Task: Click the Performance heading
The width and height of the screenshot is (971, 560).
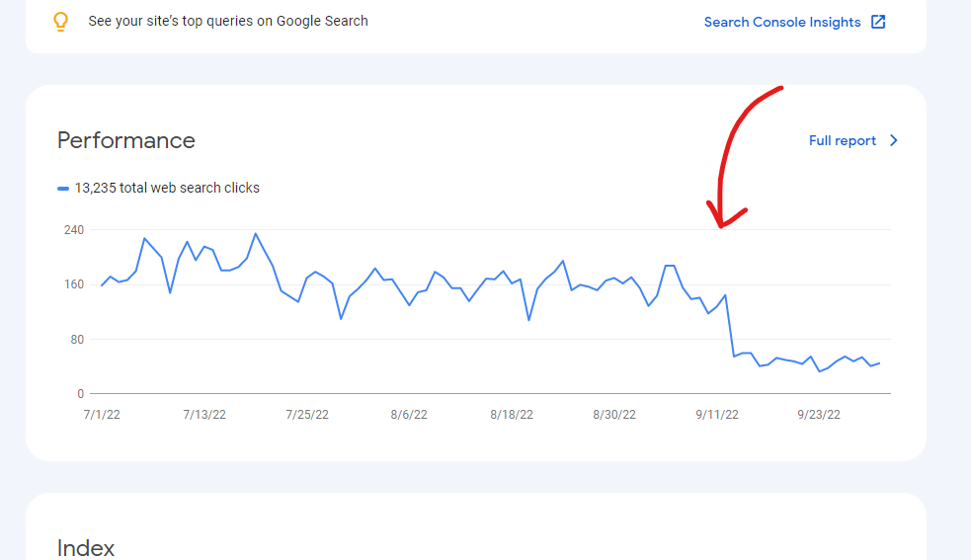Action: [126, 140]
